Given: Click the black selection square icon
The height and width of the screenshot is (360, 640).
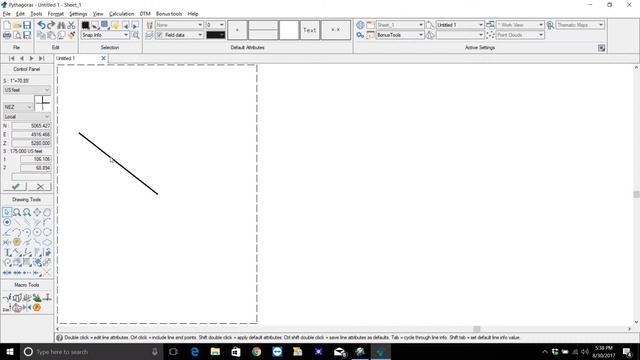Looking at the screenshot, I should 85,25.
